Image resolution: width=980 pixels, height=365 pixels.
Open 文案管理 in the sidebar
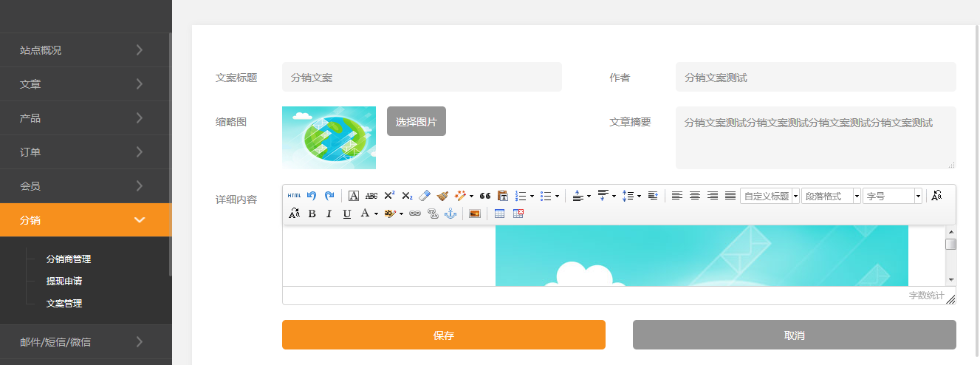coord(64,303)
